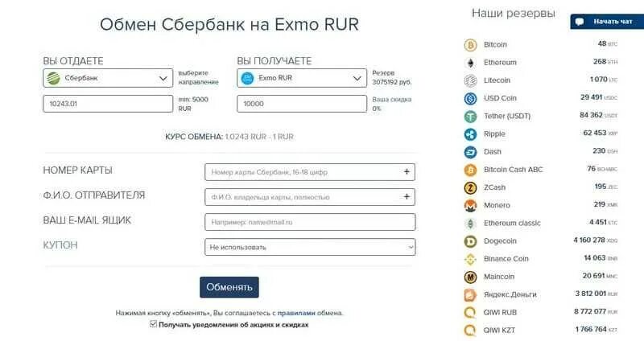
Task: Click the Ethereum reserve label
Action: coord(500,63)
